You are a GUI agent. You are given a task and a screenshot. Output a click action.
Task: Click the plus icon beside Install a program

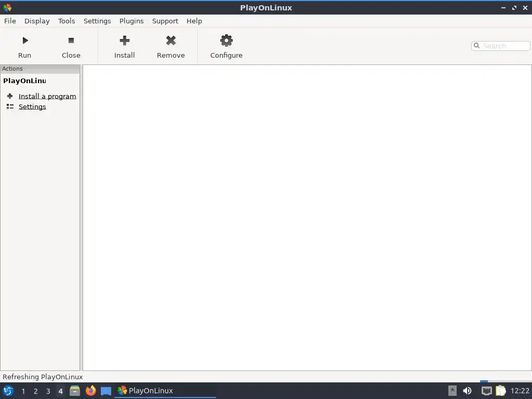click(10, 96)
